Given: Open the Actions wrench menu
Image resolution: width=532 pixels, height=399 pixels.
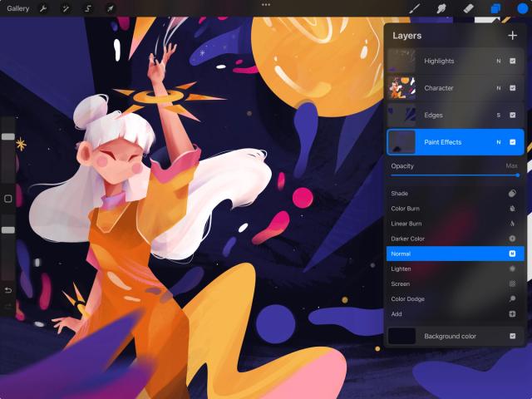Looking at the screenshot, I should pyautogui.click(x=43, y=8).
